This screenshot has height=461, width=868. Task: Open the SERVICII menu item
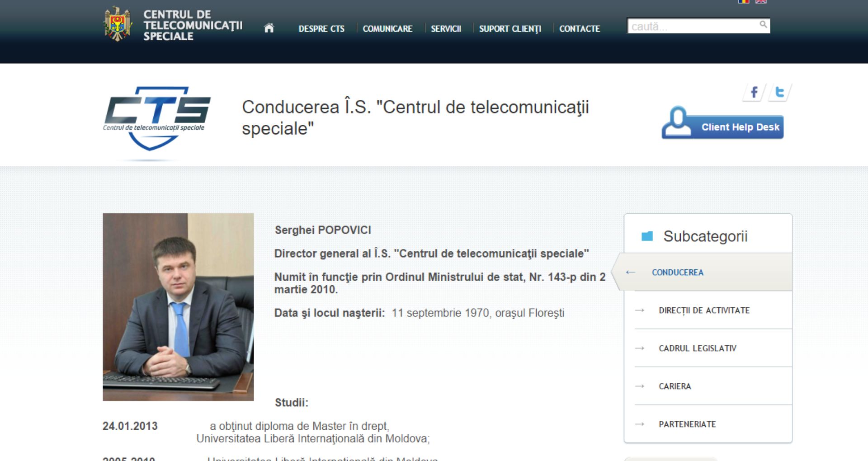[446, 28]
